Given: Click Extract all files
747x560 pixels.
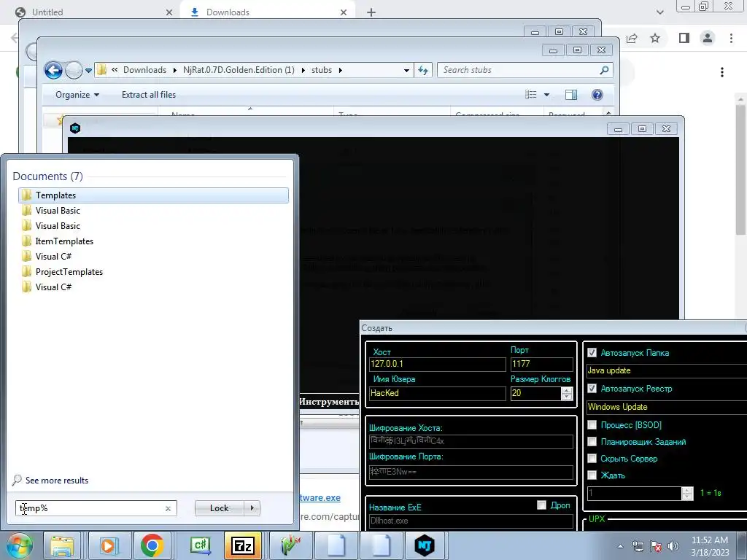Looking at the screenshot, I should 149,95.
